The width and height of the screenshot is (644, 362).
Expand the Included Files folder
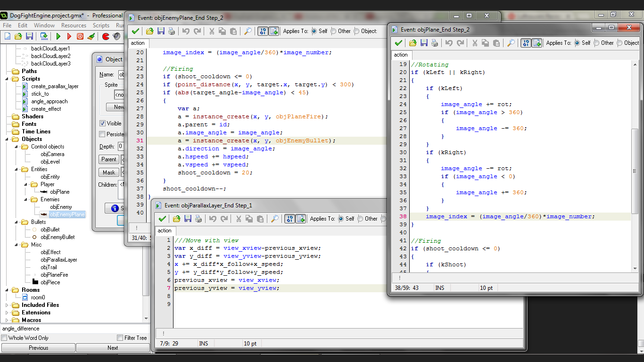point(7,305)
